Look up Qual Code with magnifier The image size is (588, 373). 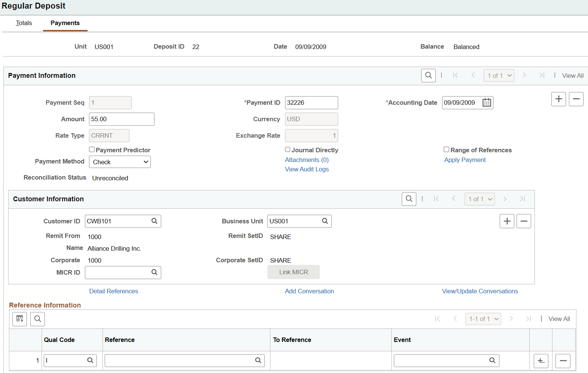[90, 360]
